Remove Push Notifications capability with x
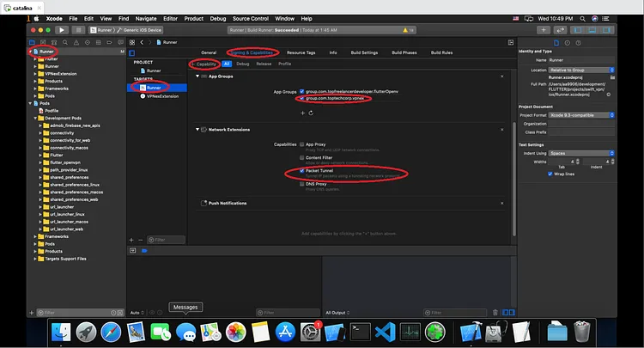This screenshot has width=644, height=348. [502, 203]
